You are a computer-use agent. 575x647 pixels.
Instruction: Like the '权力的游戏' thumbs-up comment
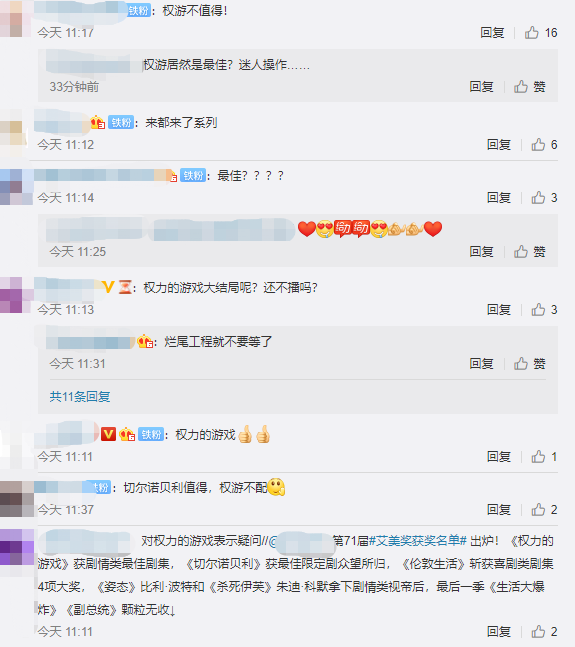pos(544,456)
